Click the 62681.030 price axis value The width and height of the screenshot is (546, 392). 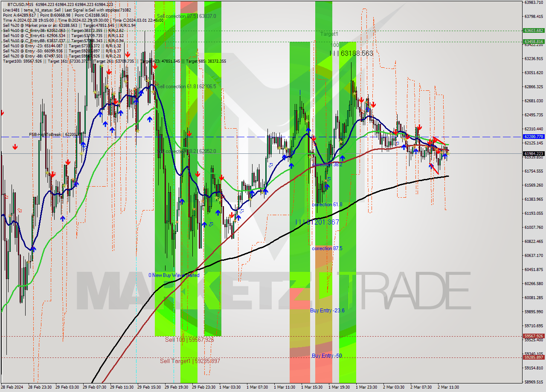point(534,101)
